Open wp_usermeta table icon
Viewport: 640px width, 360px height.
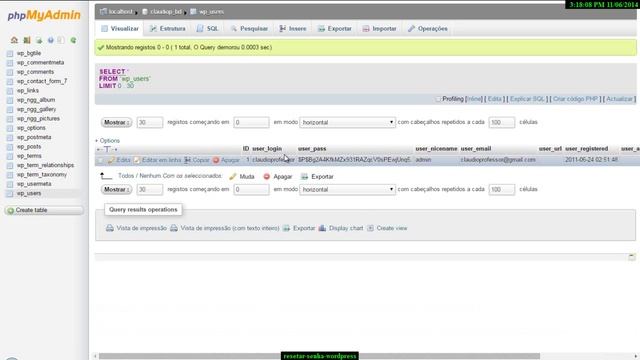[10, 184]
